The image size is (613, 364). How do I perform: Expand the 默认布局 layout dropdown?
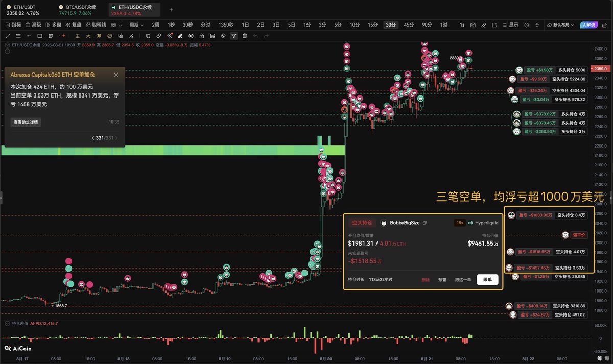point(561,25)
